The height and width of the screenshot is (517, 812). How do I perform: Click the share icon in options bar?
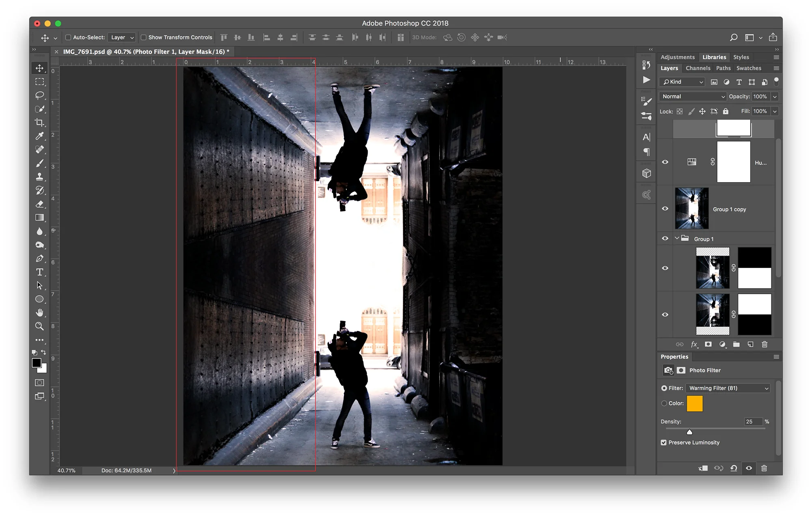[773, 37]
